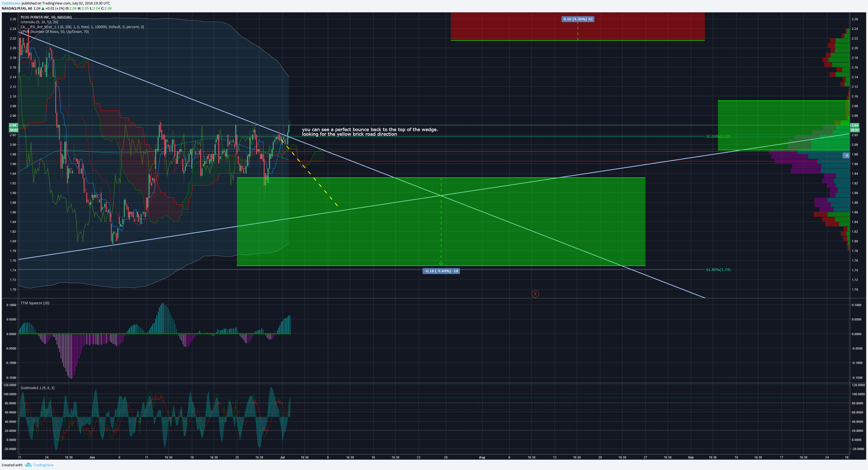
Task: Click the Jun label on the time axis
Action: pos(92,458)
